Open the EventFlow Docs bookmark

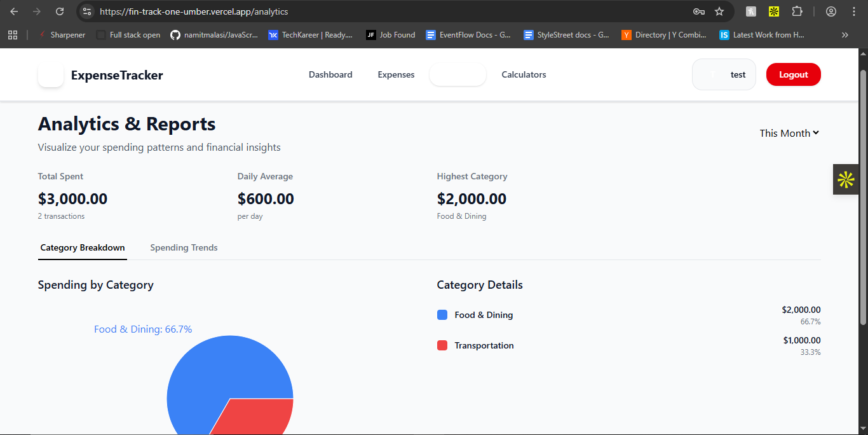[469, 35]
